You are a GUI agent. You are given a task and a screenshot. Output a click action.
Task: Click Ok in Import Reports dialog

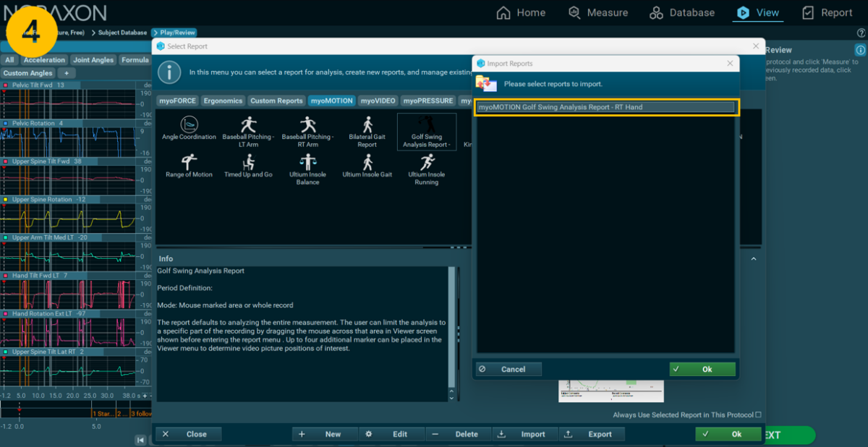coord(702,369)
